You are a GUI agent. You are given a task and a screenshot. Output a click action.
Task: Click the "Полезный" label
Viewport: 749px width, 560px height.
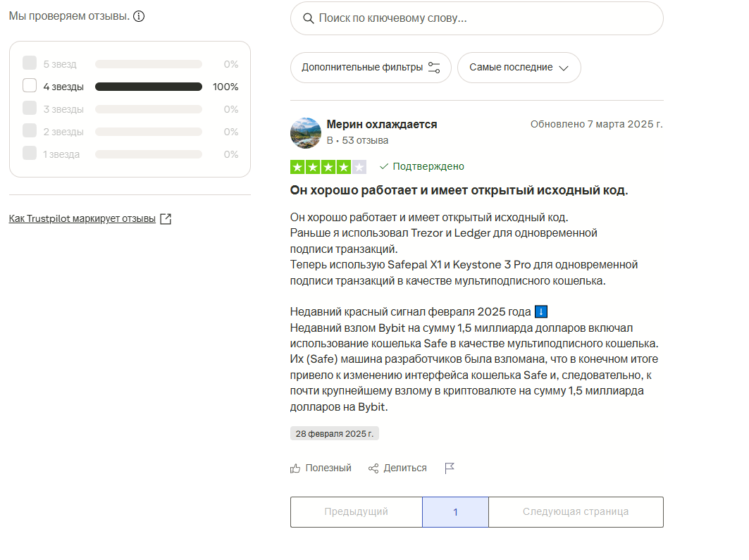(x=328, y=468)
